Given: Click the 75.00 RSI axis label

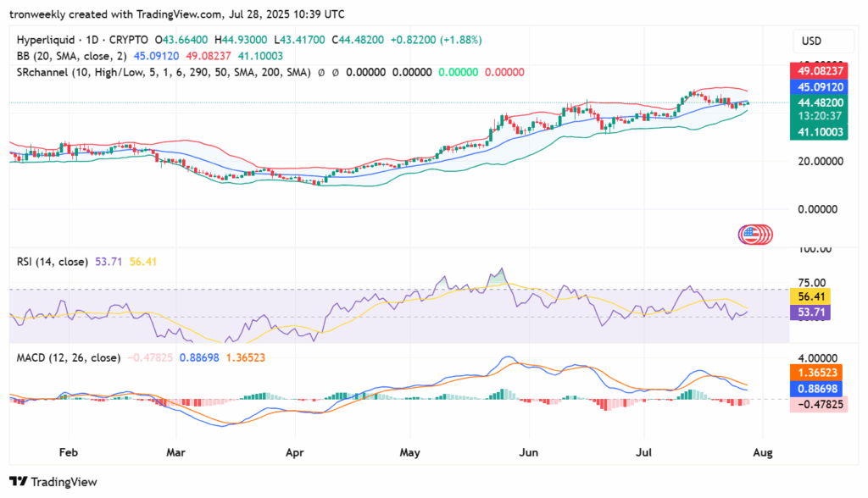Looking at the screenshot, I should tap(811, 283).
